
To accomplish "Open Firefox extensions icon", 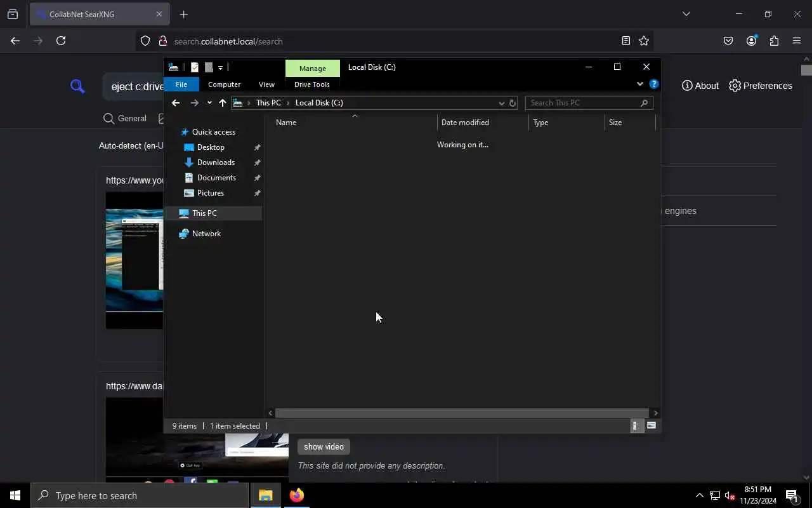I will 774,41.
